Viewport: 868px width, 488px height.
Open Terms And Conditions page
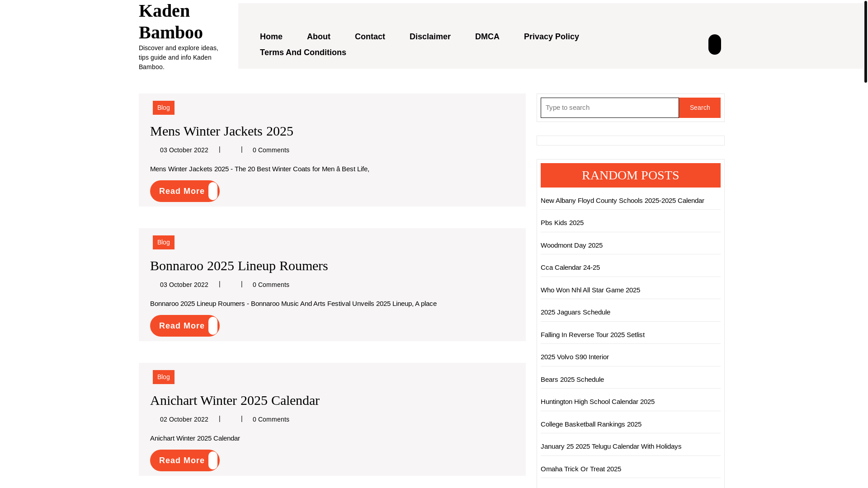[x=303, y=52]
